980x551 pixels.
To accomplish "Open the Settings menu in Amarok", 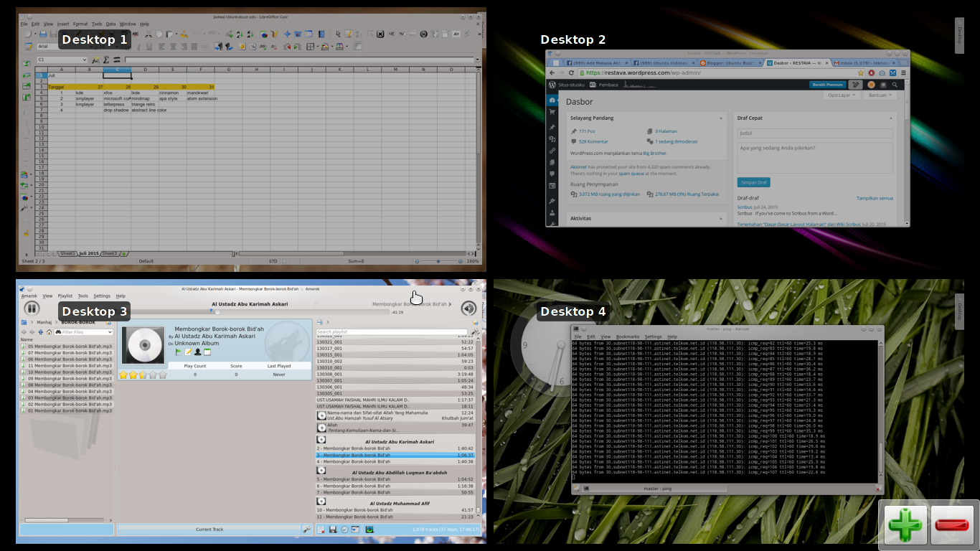I will 102,296.
